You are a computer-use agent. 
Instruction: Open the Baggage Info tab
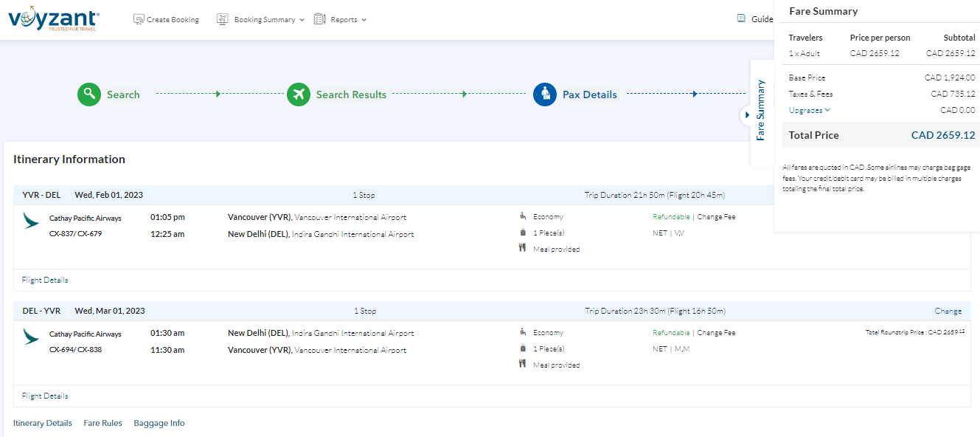159,423
